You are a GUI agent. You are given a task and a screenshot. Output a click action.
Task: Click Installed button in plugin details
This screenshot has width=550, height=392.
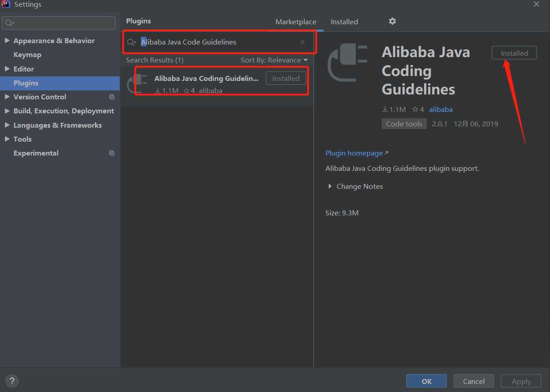[x=514, y=53]
